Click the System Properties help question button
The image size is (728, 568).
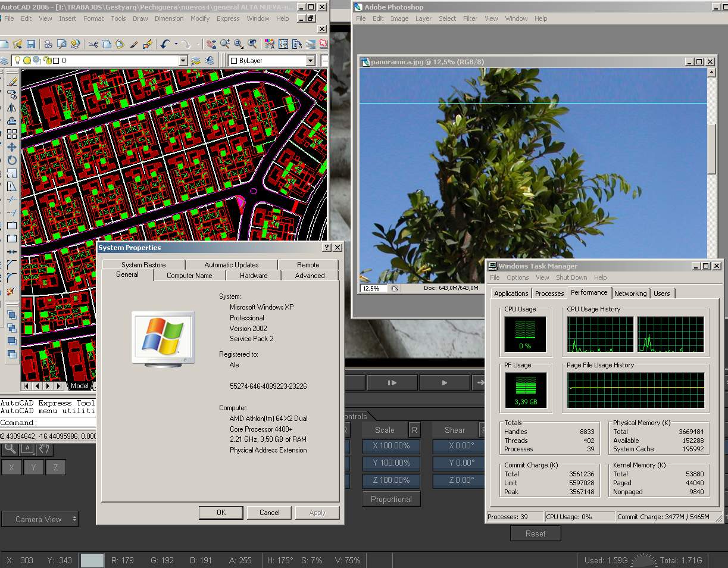pyautogui.click(x=326, y=248)
